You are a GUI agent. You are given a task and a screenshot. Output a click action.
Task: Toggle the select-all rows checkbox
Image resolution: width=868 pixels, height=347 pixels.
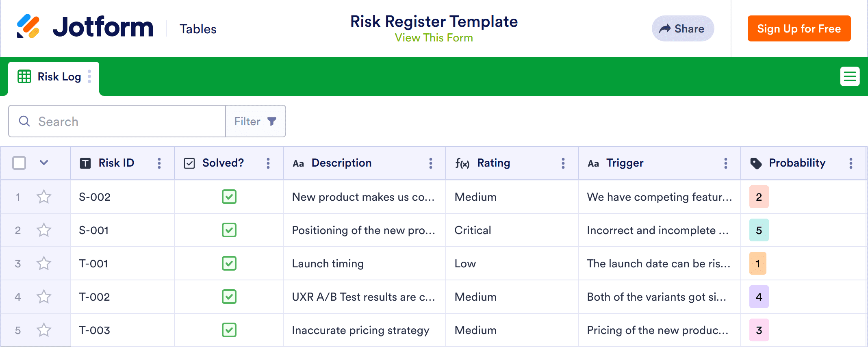tap(19, 163)
